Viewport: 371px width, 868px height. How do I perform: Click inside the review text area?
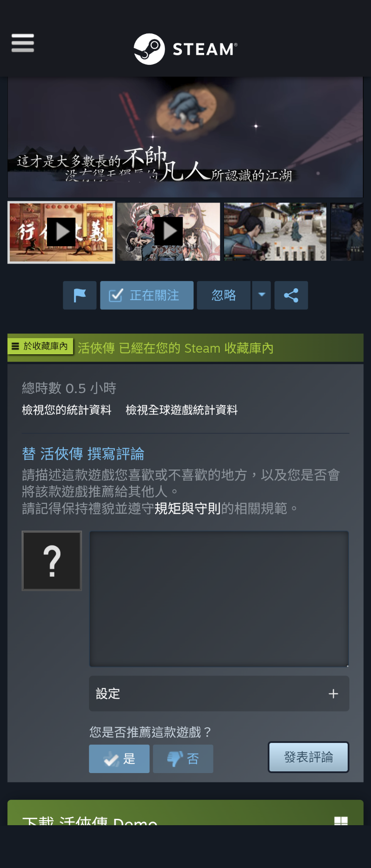click(219, 599)
